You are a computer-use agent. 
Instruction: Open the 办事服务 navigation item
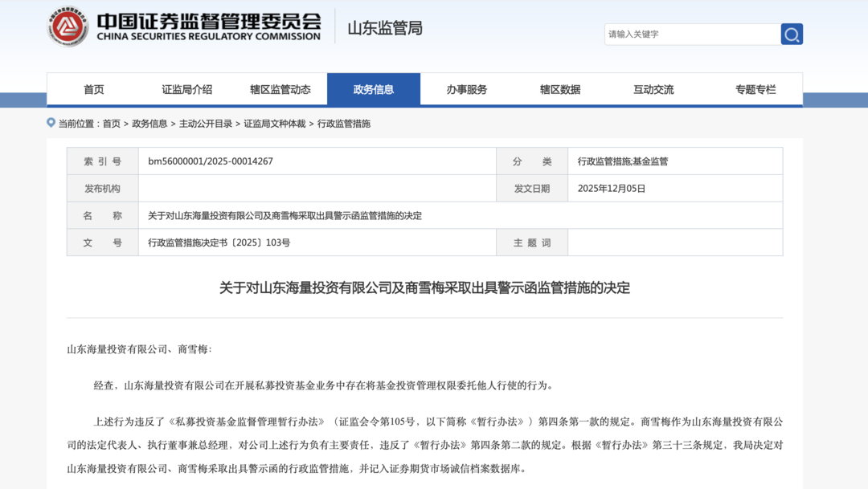coord(466,89)
